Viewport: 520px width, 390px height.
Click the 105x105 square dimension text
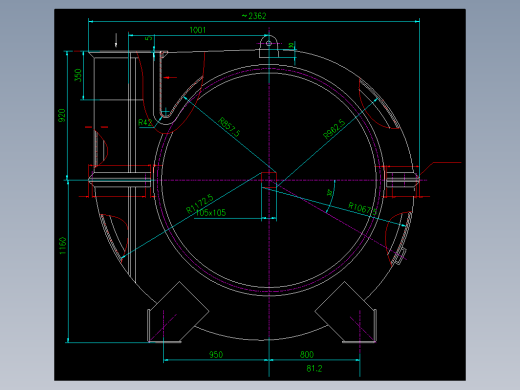pyautogui.click(x=211, y=213)
